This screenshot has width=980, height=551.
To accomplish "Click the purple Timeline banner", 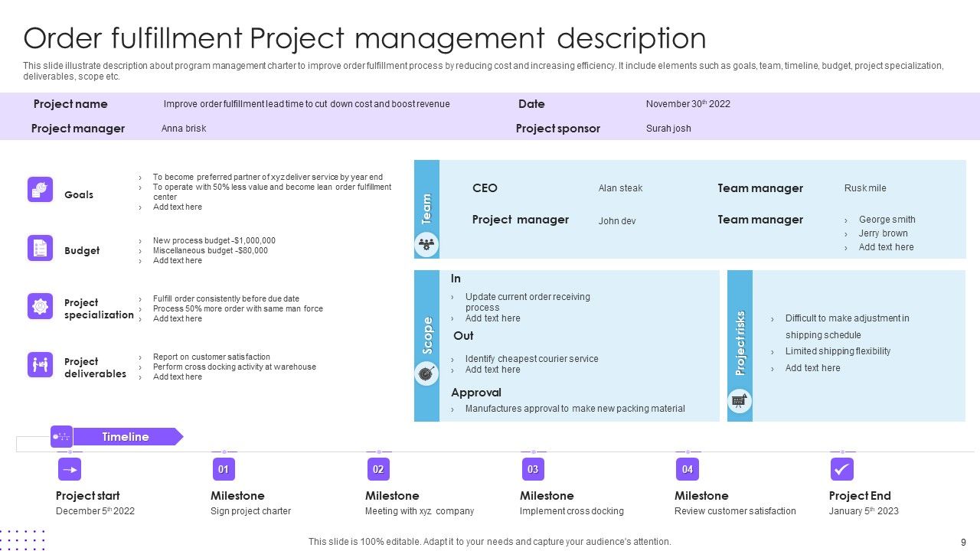I will coord(126,436).
